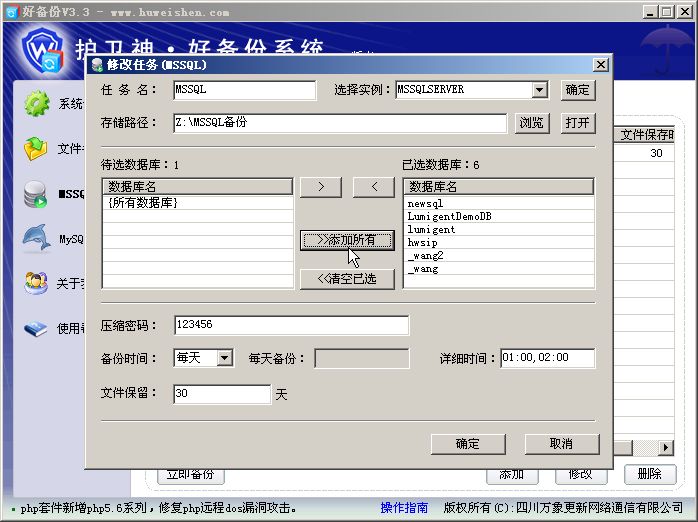This screenshot has height=522, width=698.
Task: Click 立即备份 button in main window
Action: [x=191, y=476]
